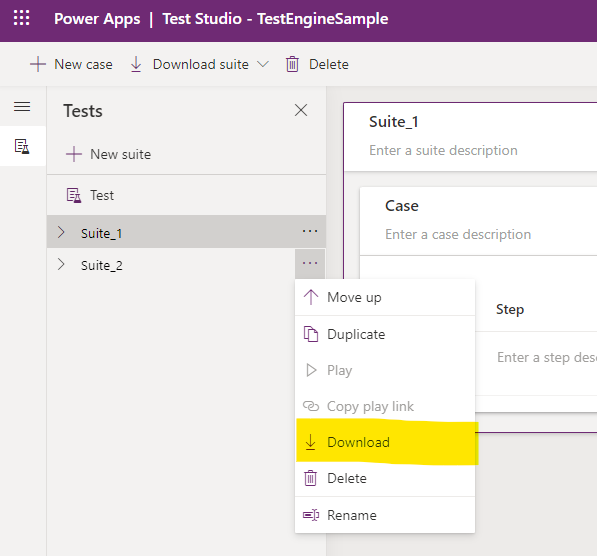
Task: Click the Rename icon in menu
Action: pyautogui.click(x=311, y=515)
